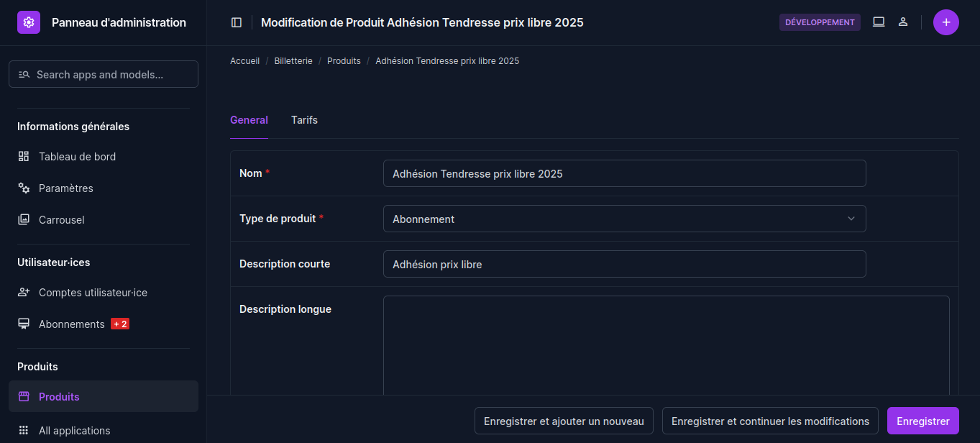Click Enregistrer et ajouter un nouveau

click(x=564, y=421)
